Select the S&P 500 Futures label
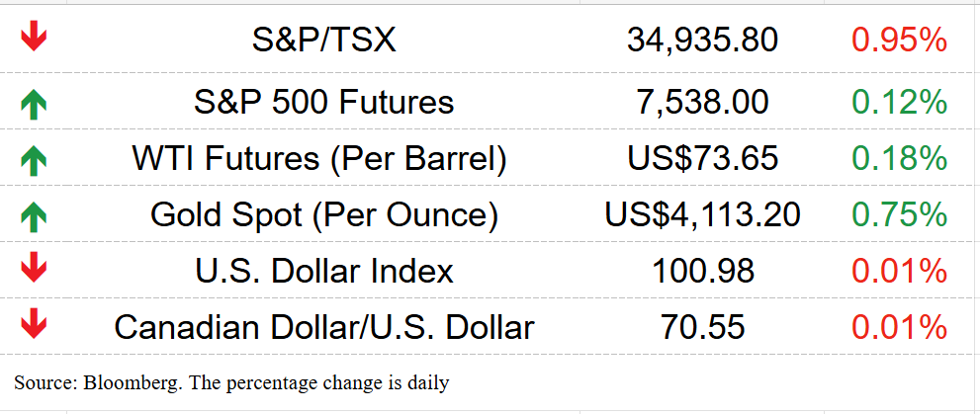 point(323,103)
